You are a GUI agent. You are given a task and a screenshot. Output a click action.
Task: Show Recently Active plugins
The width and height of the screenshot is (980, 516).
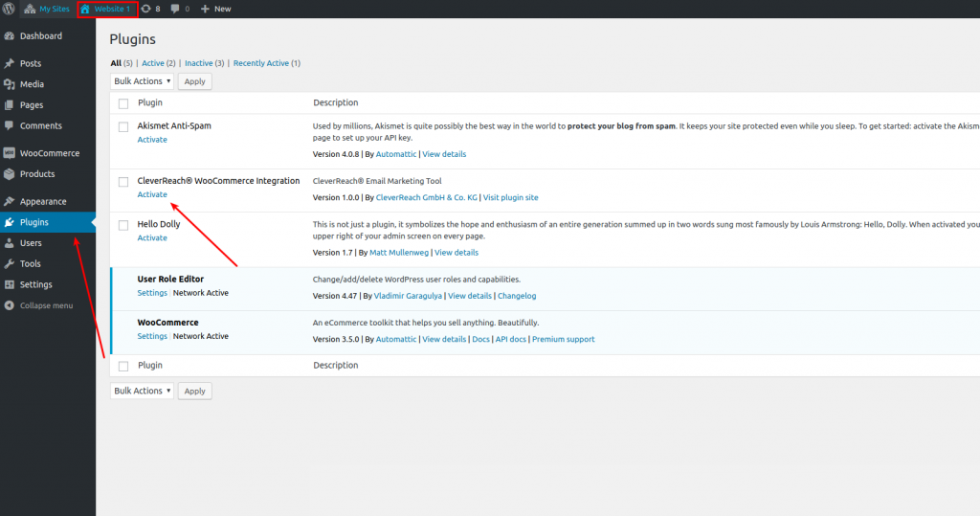click(261, 63)
